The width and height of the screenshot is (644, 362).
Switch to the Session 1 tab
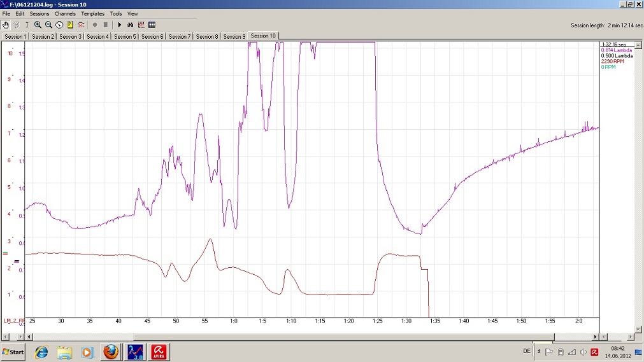15,37
